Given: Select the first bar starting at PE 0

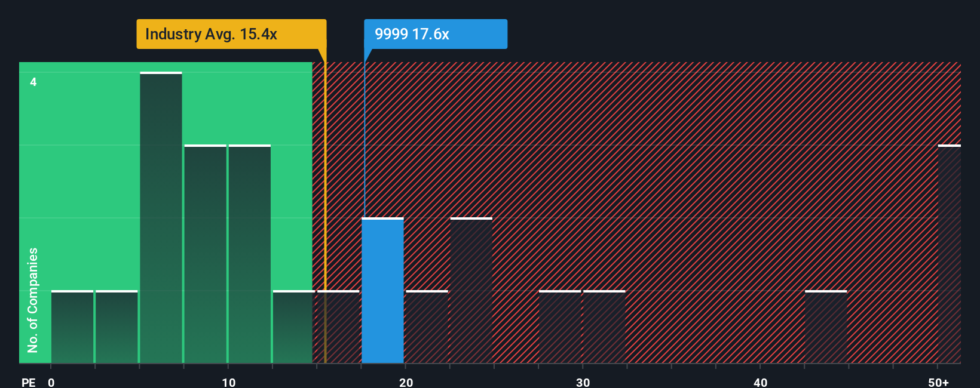Looking at the screenshot, I should point(72,327).
